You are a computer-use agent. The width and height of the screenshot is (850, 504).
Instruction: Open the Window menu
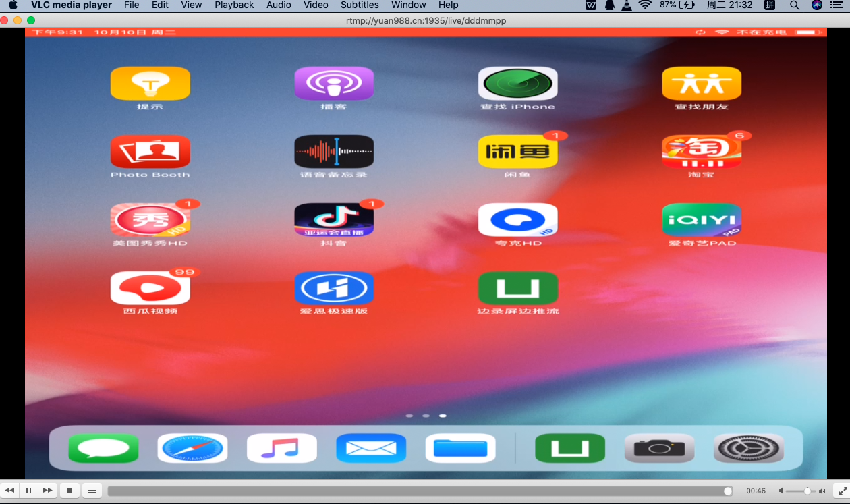point(409,5)
